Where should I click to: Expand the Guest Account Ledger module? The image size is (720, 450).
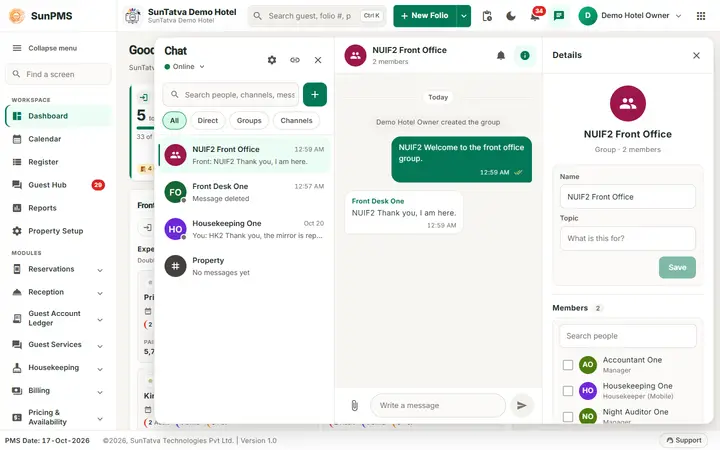[58, 318]
